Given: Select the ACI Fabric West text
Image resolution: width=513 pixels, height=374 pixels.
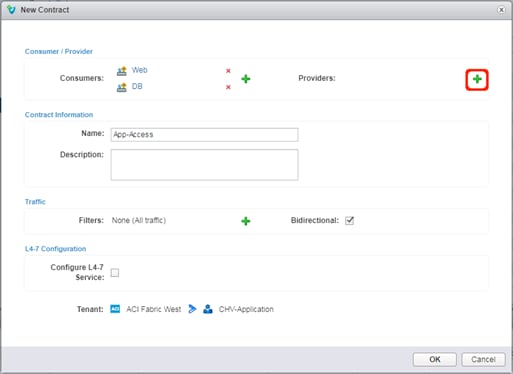Looking at the screenshot, I should coord(154,309).
